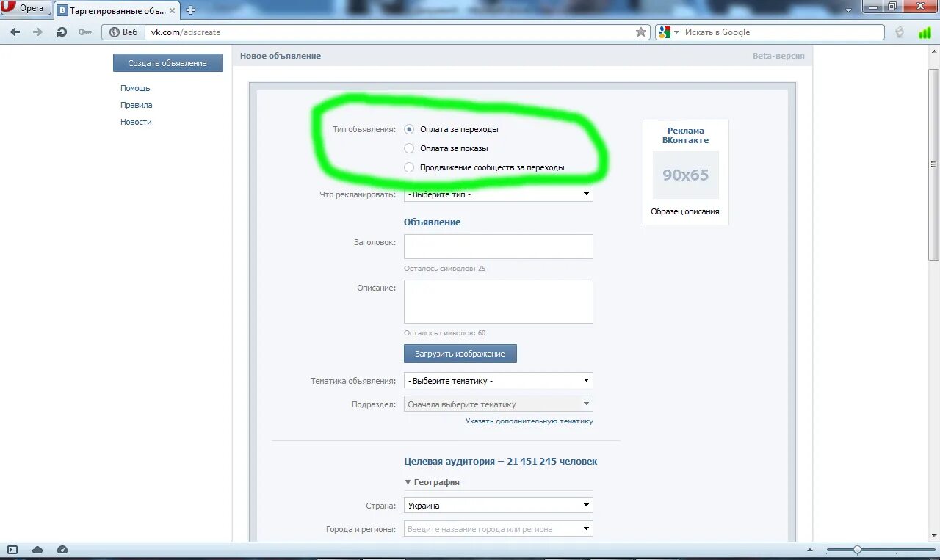
Task: Collapse the География section
Action: tap(432, 482)
